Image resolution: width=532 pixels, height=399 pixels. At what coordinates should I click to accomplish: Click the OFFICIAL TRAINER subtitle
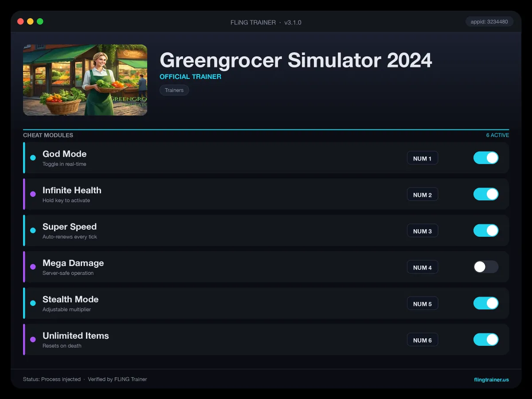pyautogui.click(x=191, y=77)
